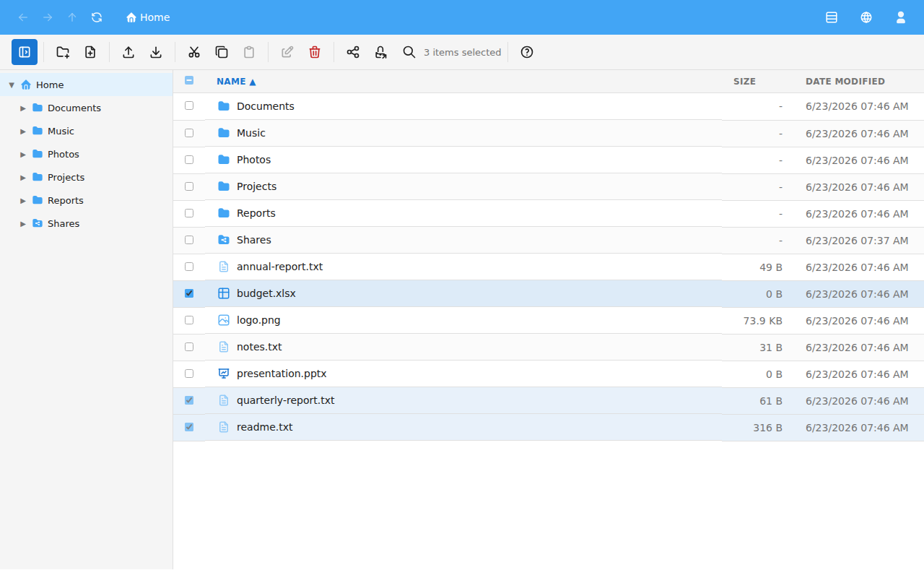Go forward using the right arrow
924x578 pixels.
(48, 17)
